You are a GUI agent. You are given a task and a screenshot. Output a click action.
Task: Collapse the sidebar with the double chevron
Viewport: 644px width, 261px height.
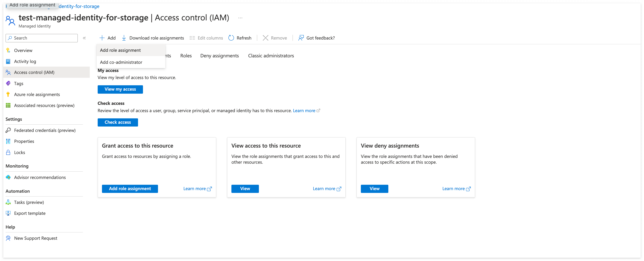[x=85, y=38]
